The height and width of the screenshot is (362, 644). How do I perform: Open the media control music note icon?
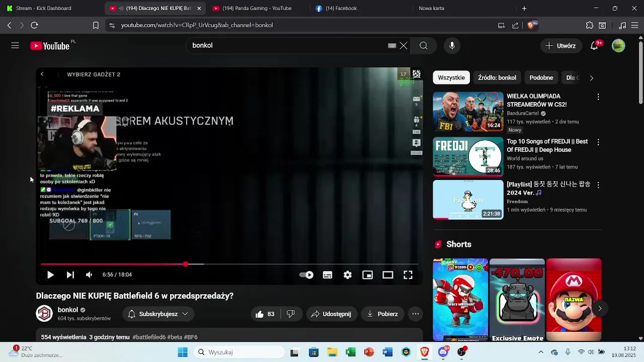(x=622, y=25)
